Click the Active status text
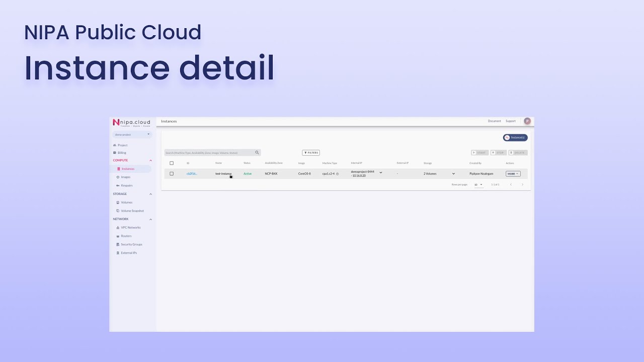The width and height of the screenshot is (644, 362). coord(248,174)
